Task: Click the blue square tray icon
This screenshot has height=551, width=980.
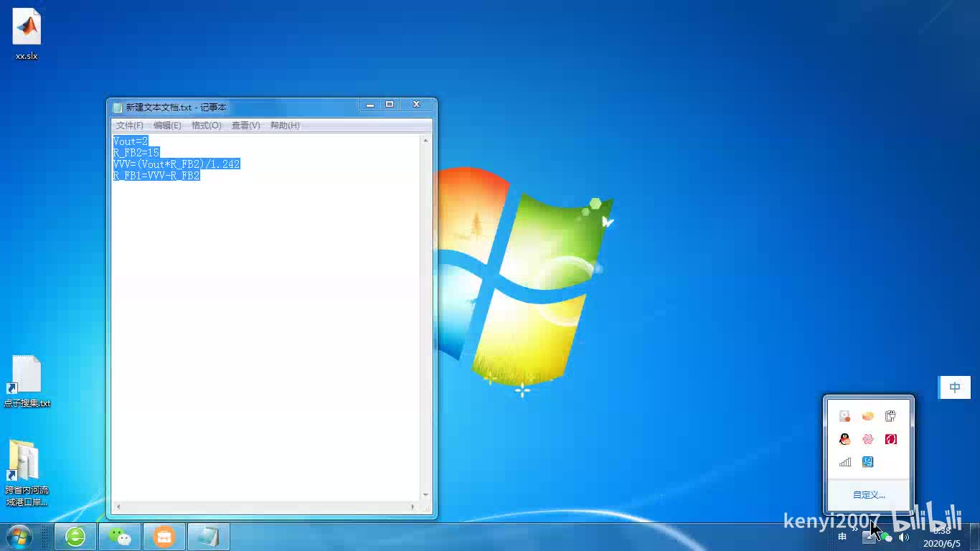Action: tap(868, 462)
